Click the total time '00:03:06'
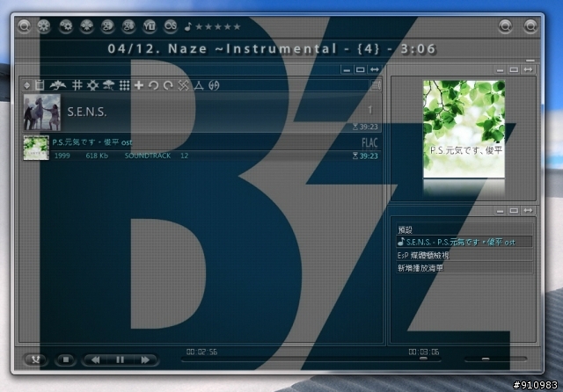The image size is (563, 392). click(424, 352)
